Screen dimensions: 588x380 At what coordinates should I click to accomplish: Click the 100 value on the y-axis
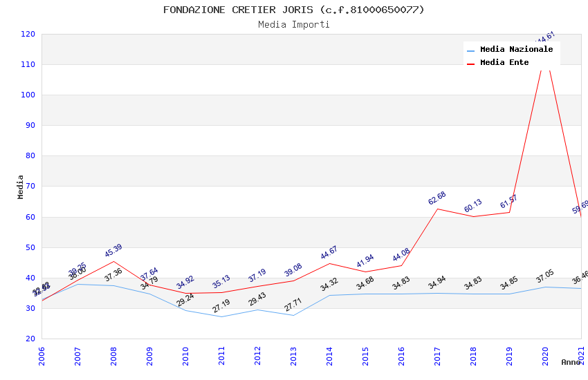28,95
